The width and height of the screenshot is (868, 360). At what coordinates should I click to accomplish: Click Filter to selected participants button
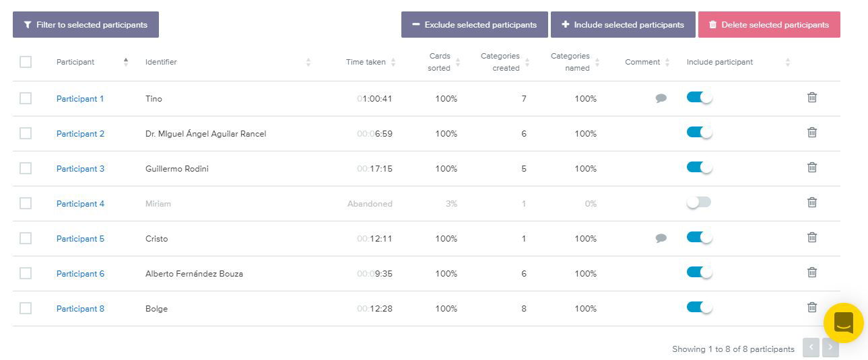click(x=86, y=25)
